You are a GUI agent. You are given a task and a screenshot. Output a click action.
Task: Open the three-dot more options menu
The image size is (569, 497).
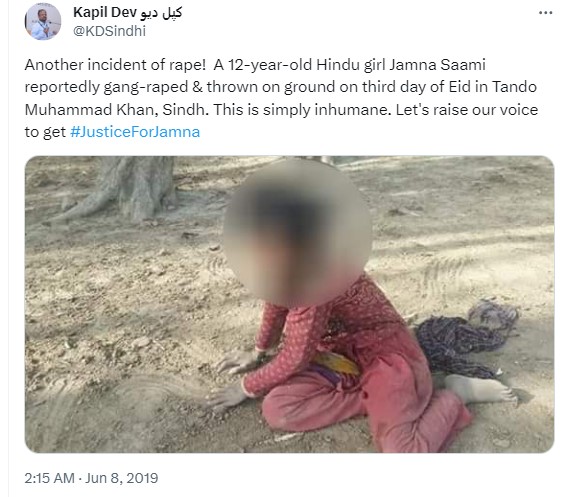click(545, 13)
